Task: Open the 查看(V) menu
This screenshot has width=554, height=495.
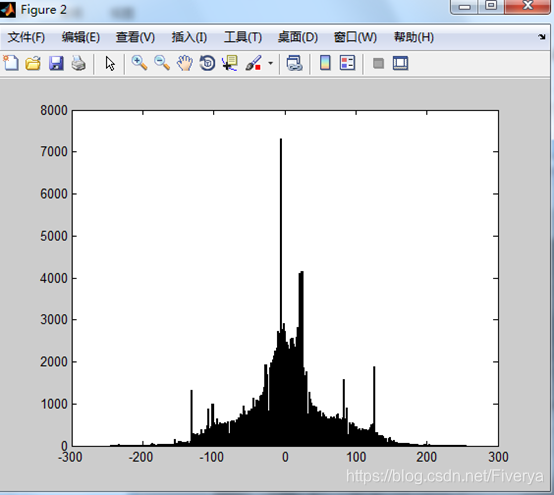Action: click(135, 37)
